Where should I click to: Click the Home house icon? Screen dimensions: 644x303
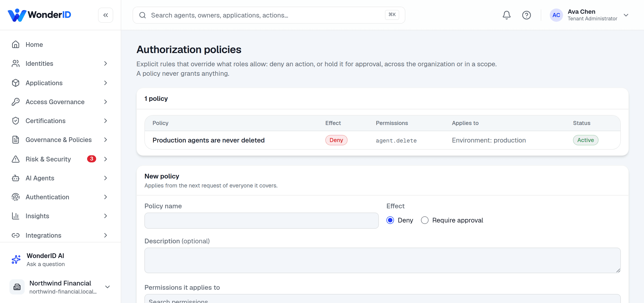point(15,45)
